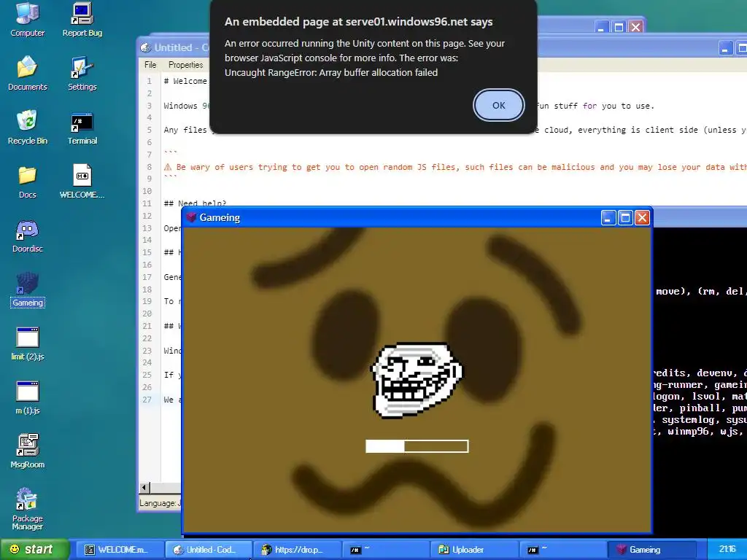The image size is (747, 560).
Task: Click line number 8 in the editor
Action: [149, 167]
